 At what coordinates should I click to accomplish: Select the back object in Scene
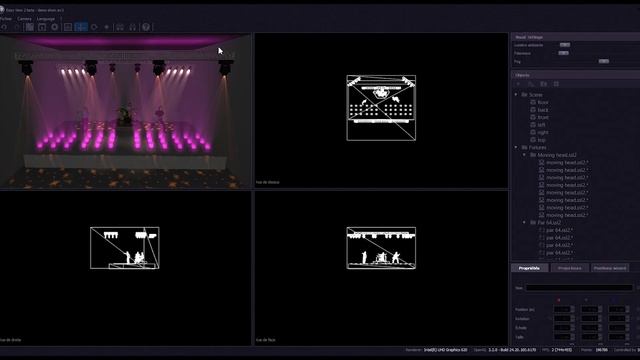pyautogui.click(x=543, y=110)
